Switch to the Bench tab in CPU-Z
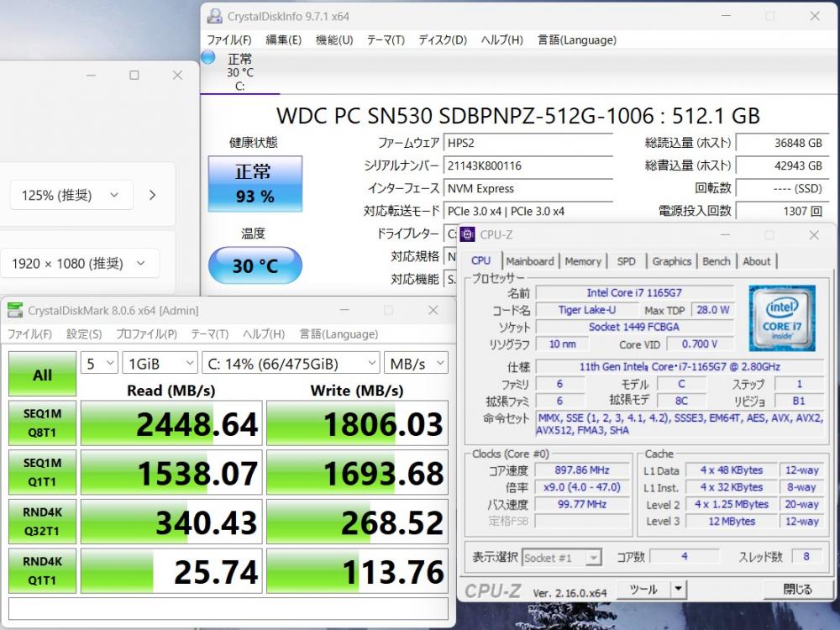The height and width of the screenshot is (630, 840). (717, 261)
